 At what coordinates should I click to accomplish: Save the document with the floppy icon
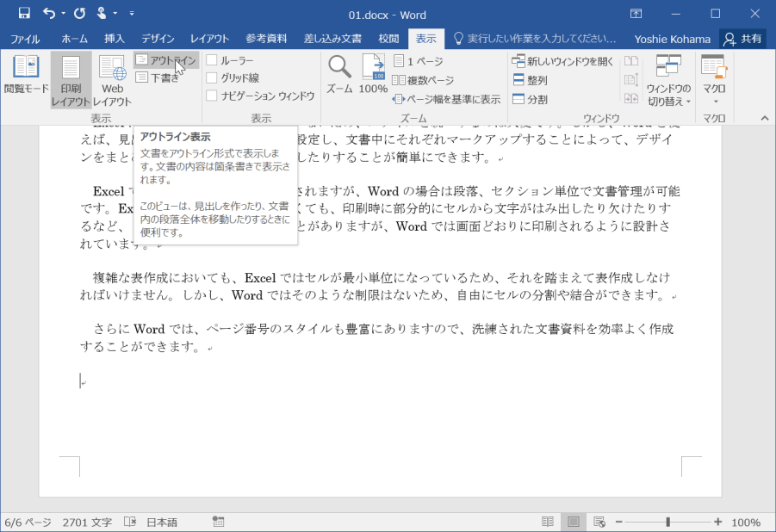pyautogui.click(x=24, y=14)
